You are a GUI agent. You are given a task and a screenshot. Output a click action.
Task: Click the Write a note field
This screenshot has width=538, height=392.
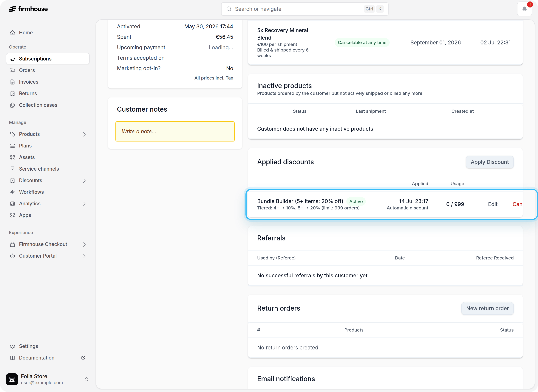175,131
